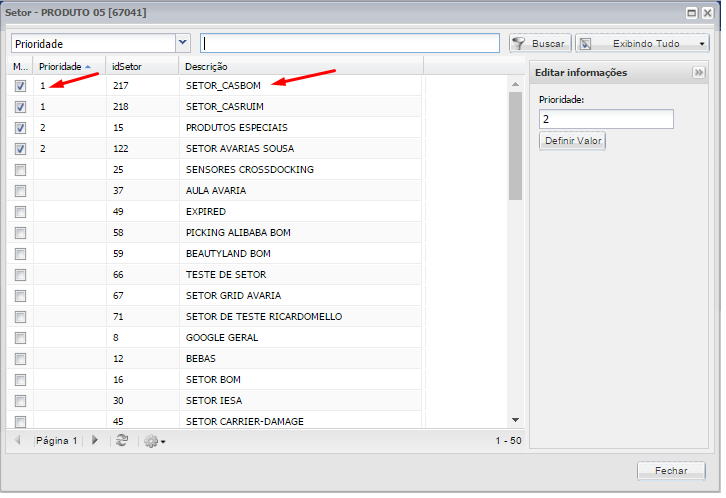Click the grid vertical scrollbar thumb

point(515,146)
